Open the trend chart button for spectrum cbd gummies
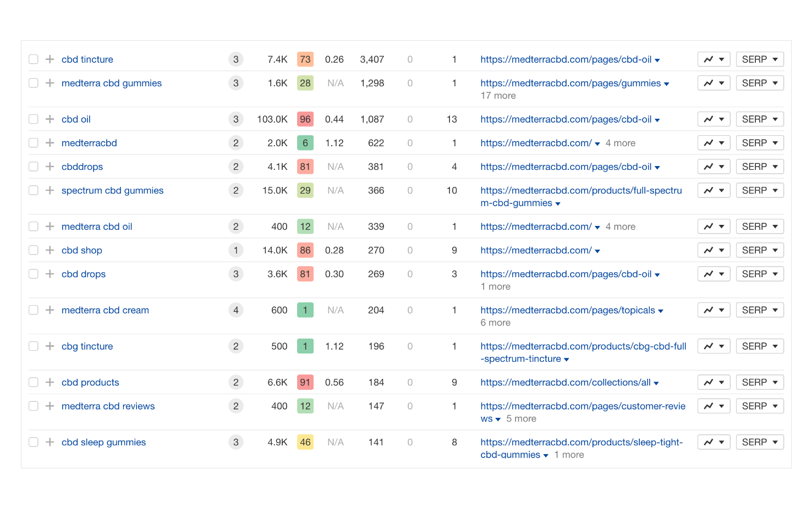812x508 pixels. coord(714,190)
